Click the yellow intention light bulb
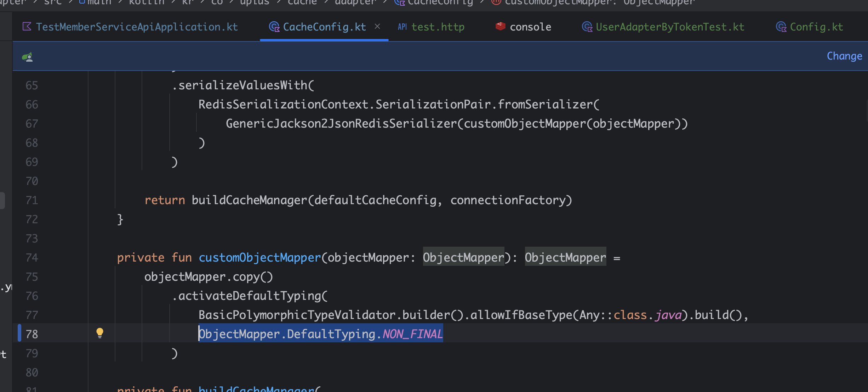Image resolution: width=868 pixels, height=392 pixels. click(x=100, y=333)
